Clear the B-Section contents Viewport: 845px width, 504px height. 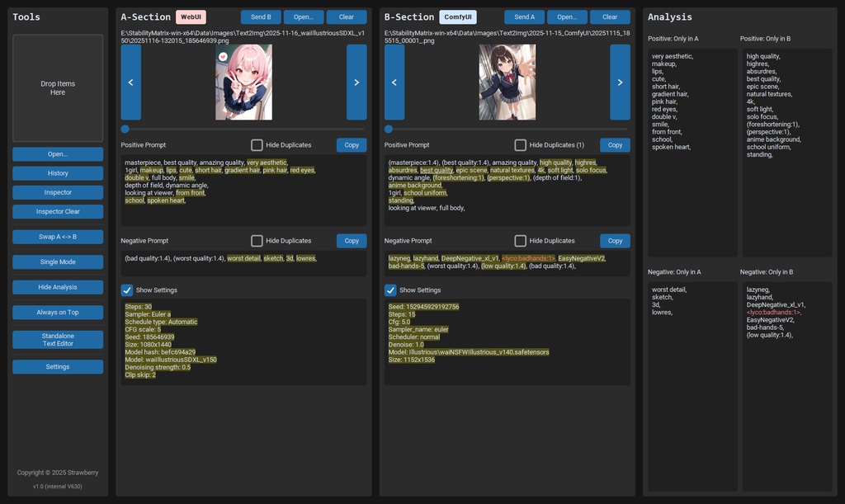[x=610, y=16]
